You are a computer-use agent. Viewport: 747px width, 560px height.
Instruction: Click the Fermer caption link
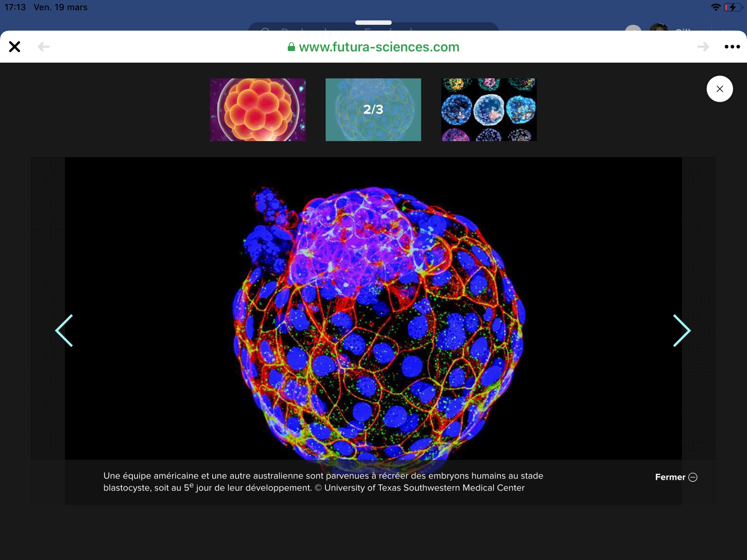click(x=670, y=477)
